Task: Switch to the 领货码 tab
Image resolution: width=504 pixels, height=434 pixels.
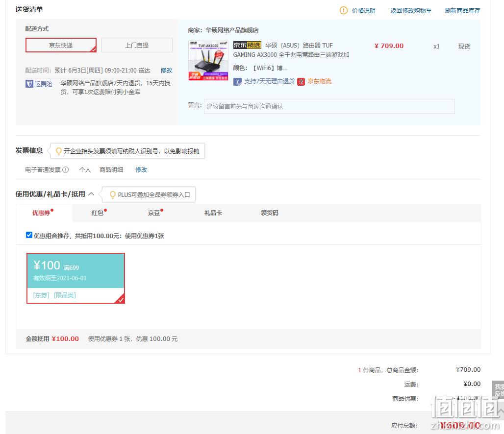Action: 269,213
